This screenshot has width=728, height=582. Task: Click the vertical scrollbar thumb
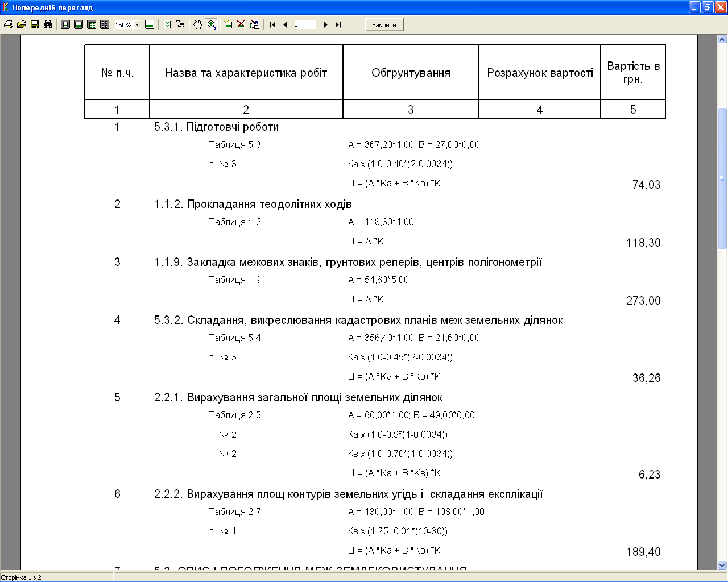coord(722,178)
